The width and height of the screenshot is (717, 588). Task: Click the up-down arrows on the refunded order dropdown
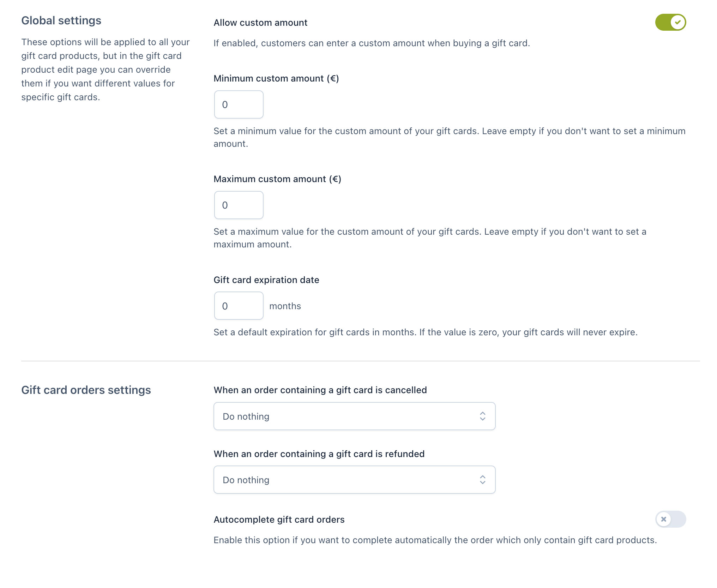(482, 480)
